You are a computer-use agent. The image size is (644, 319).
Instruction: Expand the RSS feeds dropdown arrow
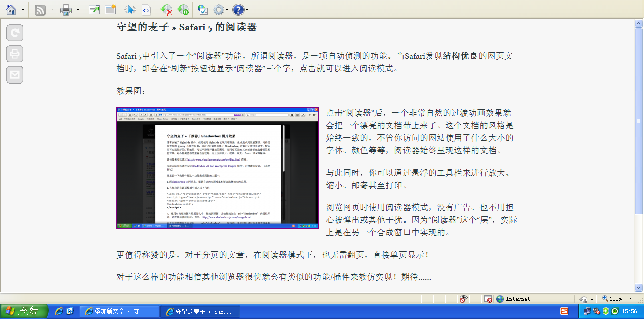click(x=52, y=10)
